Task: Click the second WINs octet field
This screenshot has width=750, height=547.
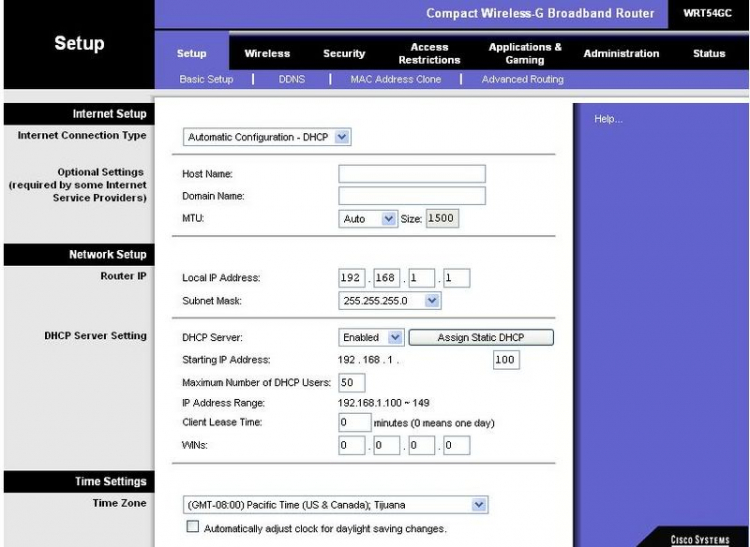Action: coord(386,446)
